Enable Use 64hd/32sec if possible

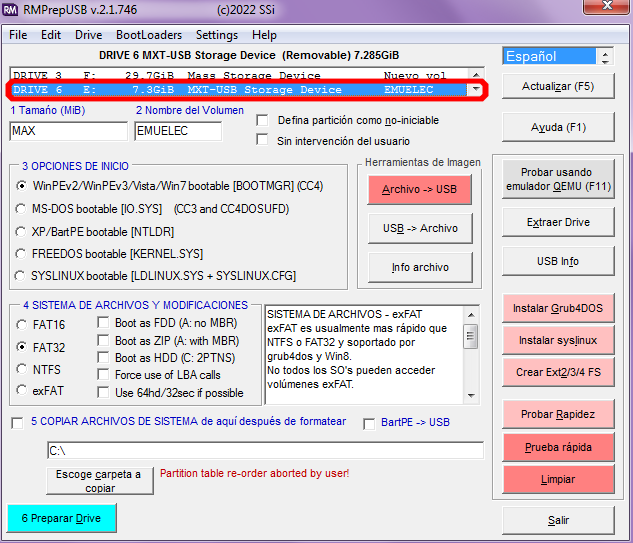pyautogui.click(x=103, y=392)
